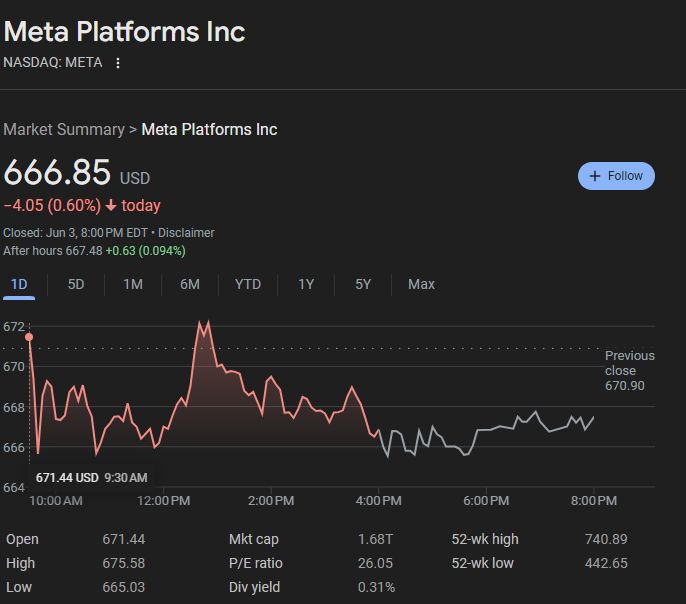Click the Mkt cap 1.68T value
This screenshot has width=686, height=604.
point(375,539)
